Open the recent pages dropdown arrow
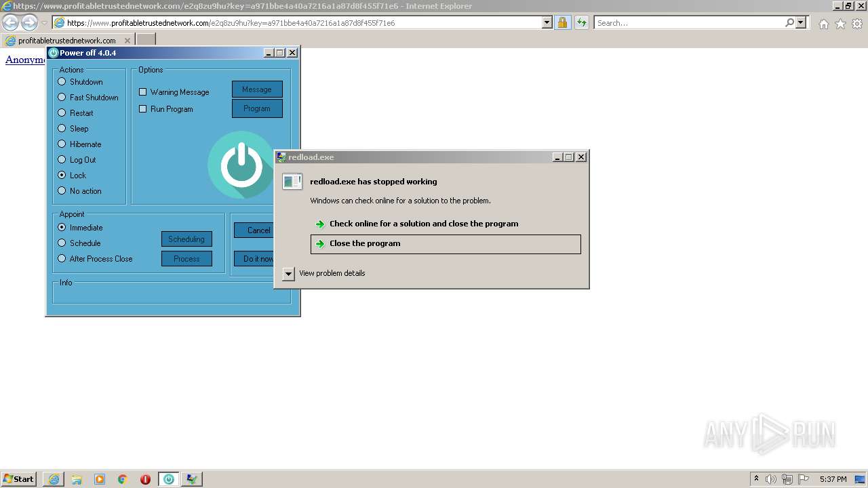Viewport: 868px width, 488px height. (x=44, y=23)
